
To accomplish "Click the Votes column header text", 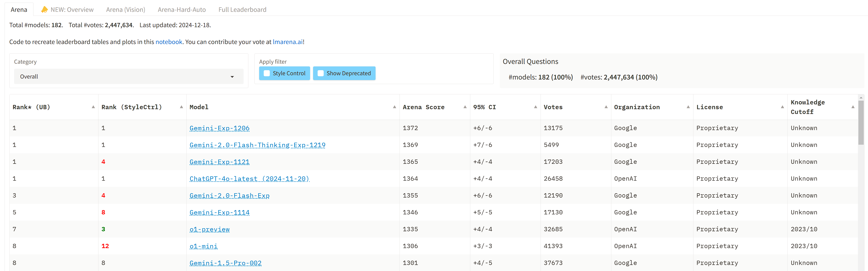I will click(553, 107).
